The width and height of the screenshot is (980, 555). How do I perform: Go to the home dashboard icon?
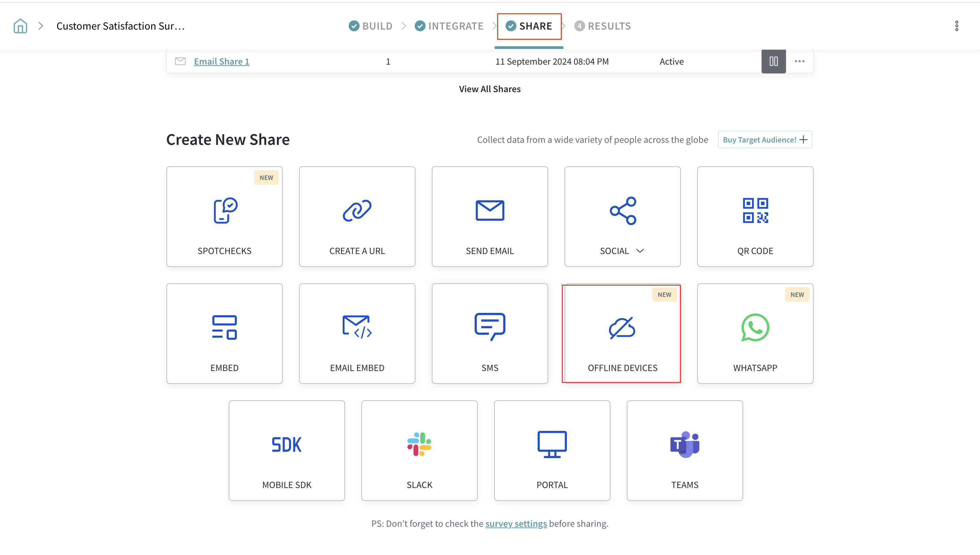click(x=20, y=26)
